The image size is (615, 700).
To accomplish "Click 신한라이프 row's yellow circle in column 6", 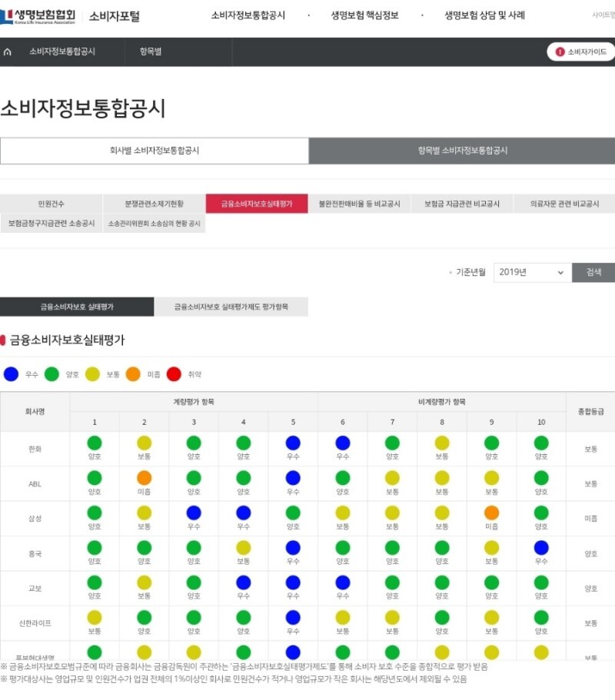I will coord(343,618).
